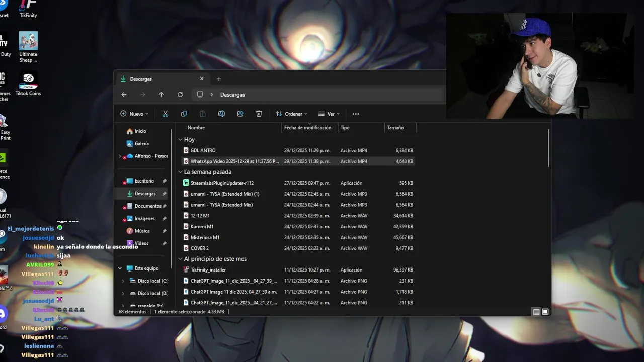Image resolution: width=644 pixels, height=362 pixels.
Task: Click the GDL ANTRO video file icon
Action: point(186,150)
